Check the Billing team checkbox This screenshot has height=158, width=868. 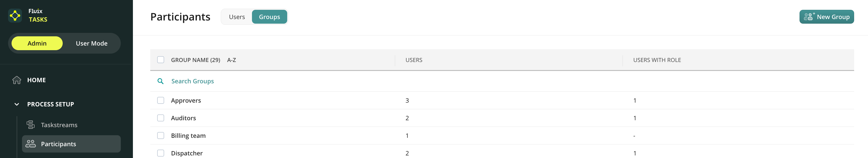pyautogui.click(x=161, y=136)
